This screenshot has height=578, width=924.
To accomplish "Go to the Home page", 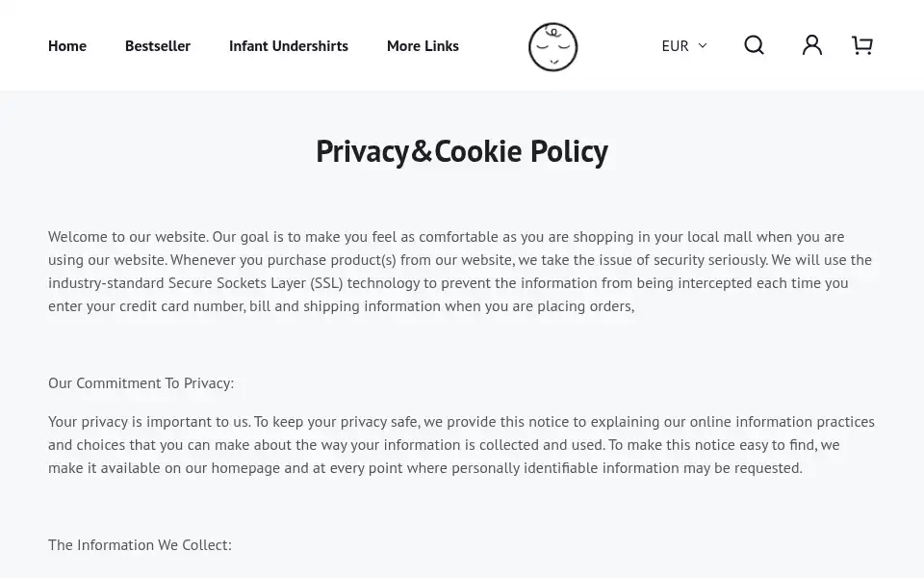I will pyautogui.click(x=67, y=46).
